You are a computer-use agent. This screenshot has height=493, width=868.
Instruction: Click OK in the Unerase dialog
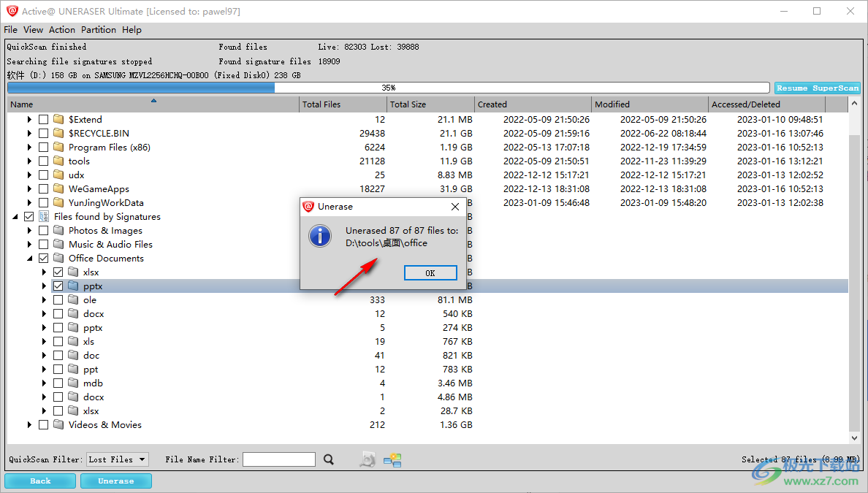click(x=430, y=272)
